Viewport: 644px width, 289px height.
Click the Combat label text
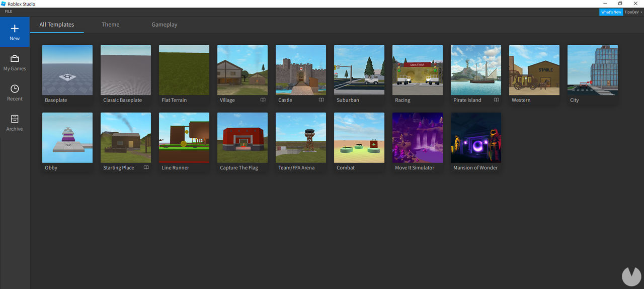[346, 168]
